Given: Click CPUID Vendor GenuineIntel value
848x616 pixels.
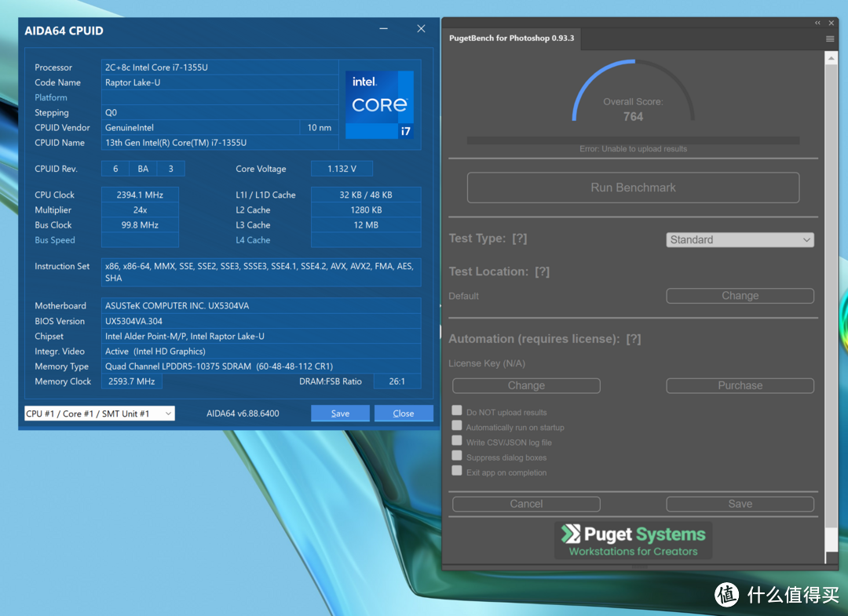Looking at the screenshot, I should point(200,128).
